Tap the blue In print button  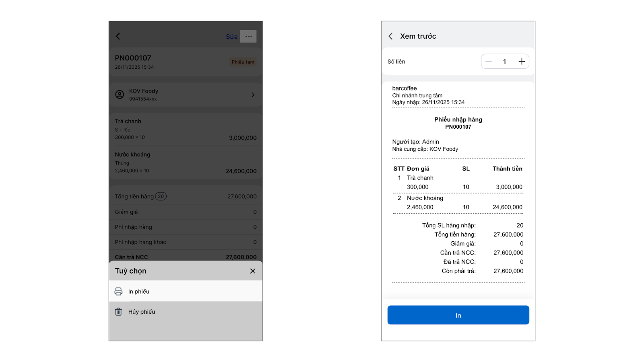pyautogui.click(x=458, y=315)
